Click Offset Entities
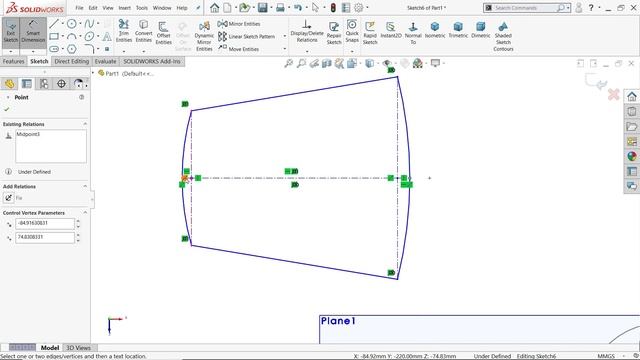640x360 pixels. click(x=163, y=33)
